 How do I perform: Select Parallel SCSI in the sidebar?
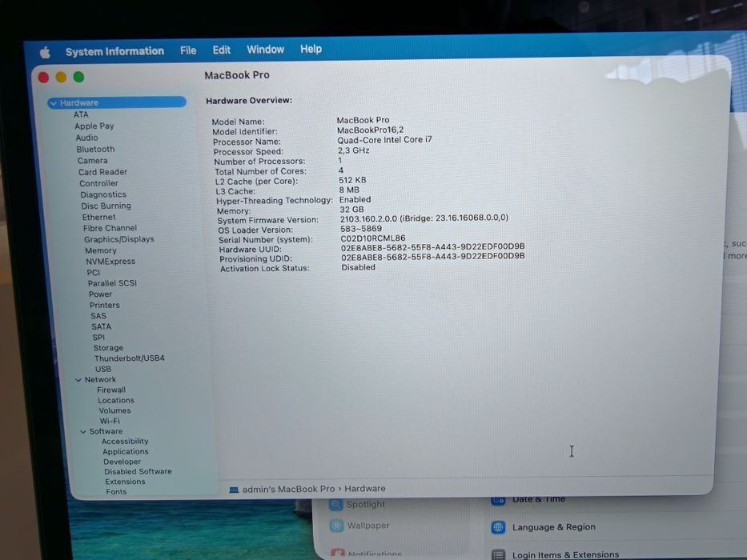[112, 283]
